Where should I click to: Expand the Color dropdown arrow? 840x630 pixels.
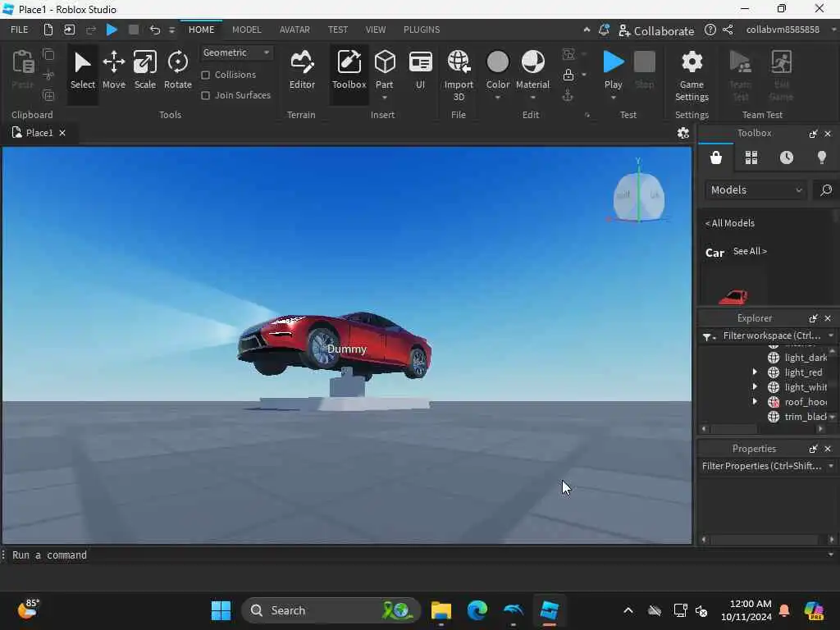[x=498, y=98]
